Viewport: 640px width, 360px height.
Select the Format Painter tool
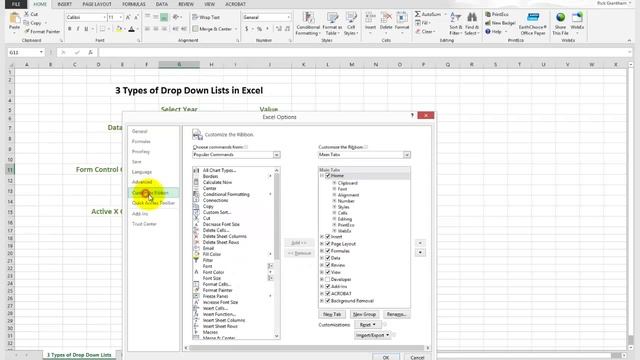click(x=42, y=31)
